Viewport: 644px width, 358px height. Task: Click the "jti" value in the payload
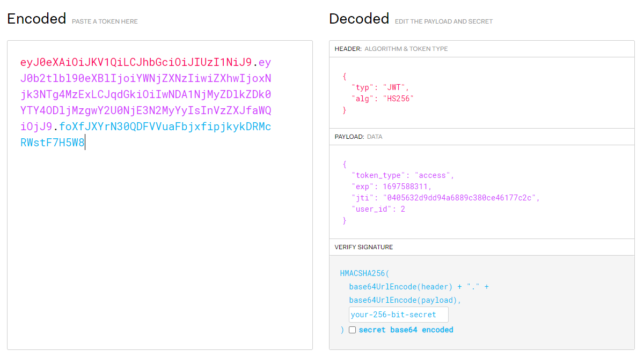(x=460, y=198)
